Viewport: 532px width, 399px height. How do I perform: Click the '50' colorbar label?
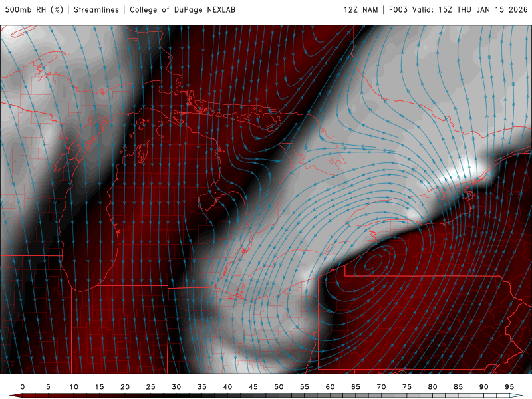(x=279, y=387)
